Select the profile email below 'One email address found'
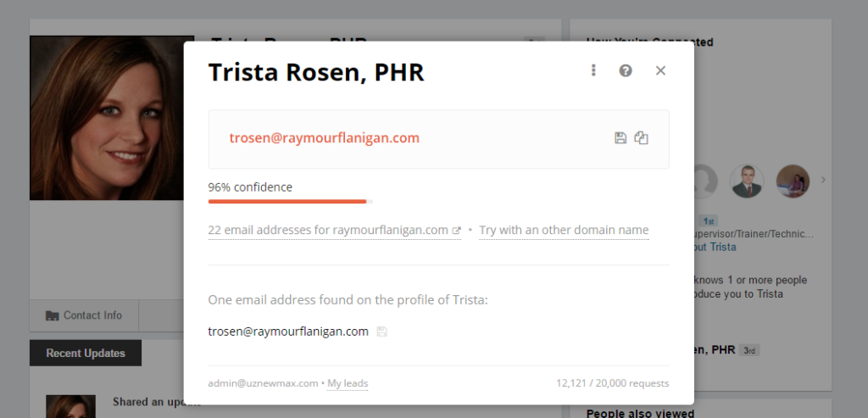The width and height of the screenshot is (868, 418). pos(288,332)
